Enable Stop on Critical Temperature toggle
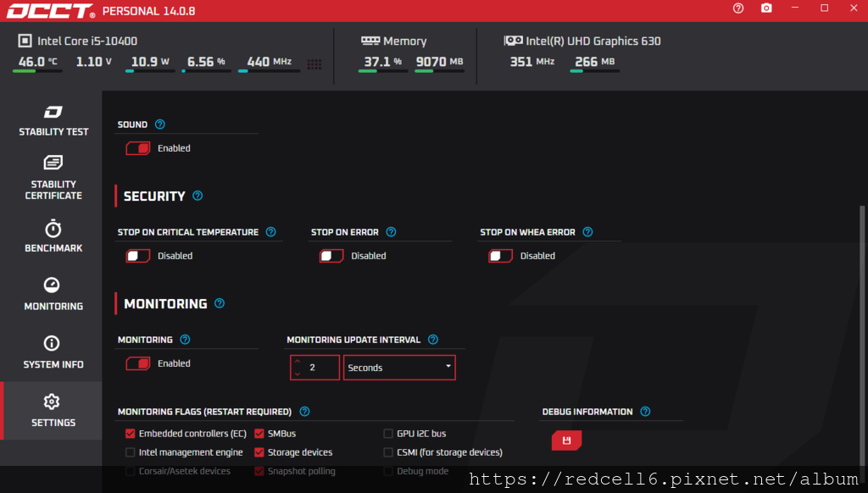868x493 pixels. pos(138,256)
